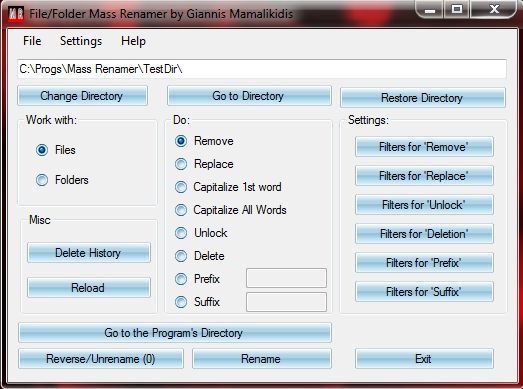Click the Rename button
Image resolution: width=523 pixels, height=389 pixels.
point(262,359)
